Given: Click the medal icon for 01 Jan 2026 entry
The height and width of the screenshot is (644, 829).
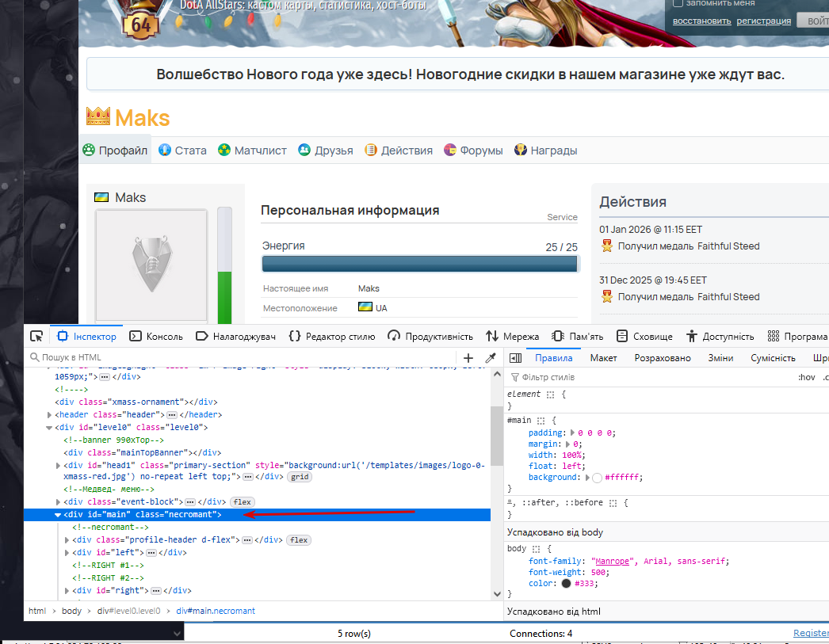Looking at the screenshot, I should (x=607, y=246).
